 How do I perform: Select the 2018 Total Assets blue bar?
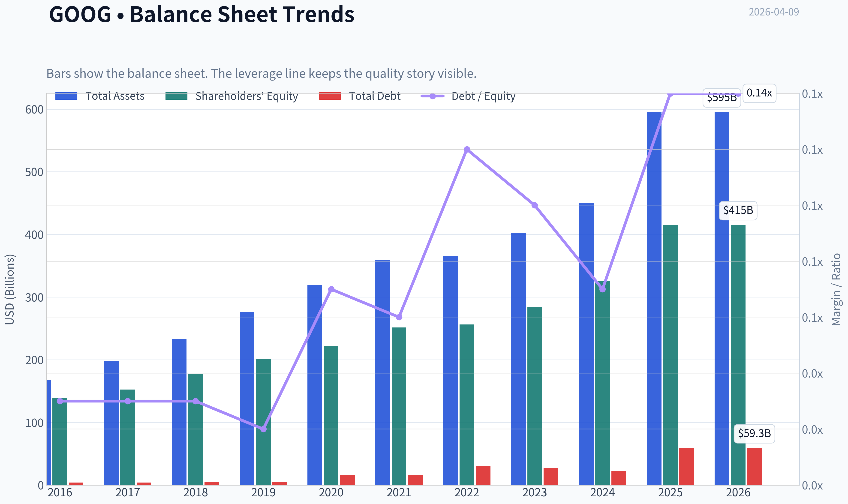[x=179, y=412]
